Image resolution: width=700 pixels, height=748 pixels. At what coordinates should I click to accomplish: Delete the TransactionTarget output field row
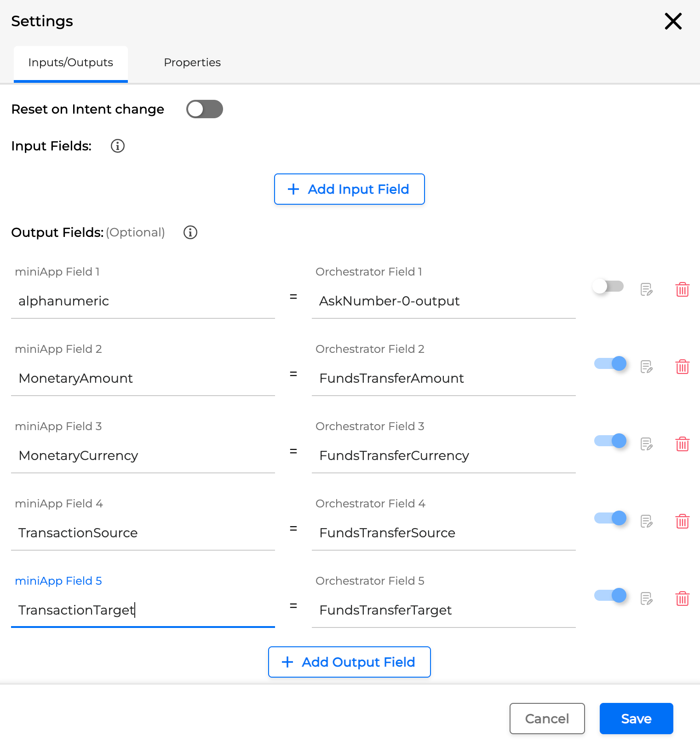682,598
